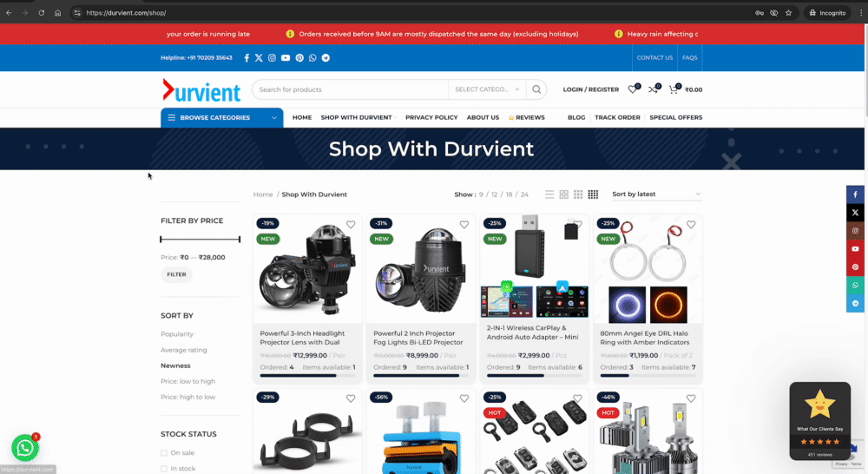
Task: Add 2 Inch Projector Fog Lights to wishlist
Action: pos(464,224)
